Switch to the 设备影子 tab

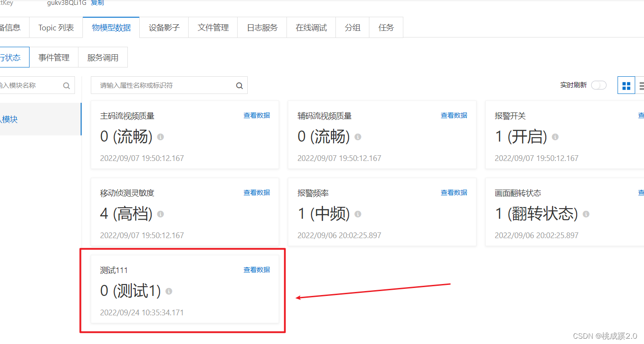(x=164, y=27)
